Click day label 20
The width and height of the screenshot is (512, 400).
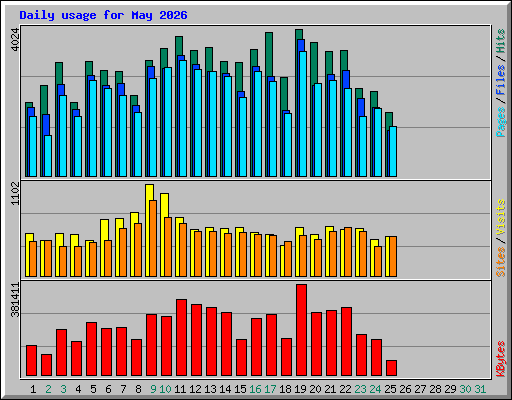(x=315, y=389)
